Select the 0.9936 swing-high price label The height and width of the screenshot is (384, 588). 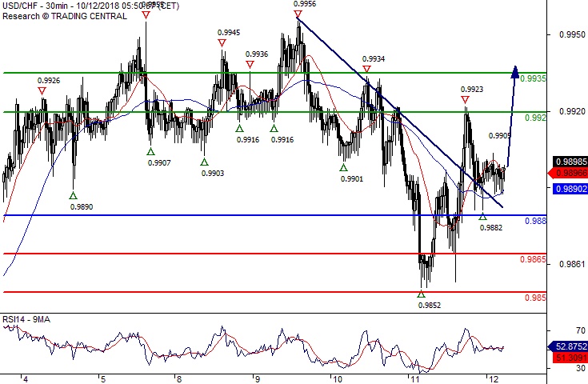coord(257,54)
